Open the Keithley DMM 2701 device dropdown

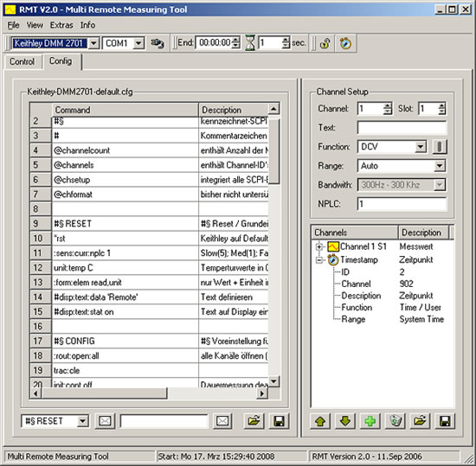(x=93, y=43)
